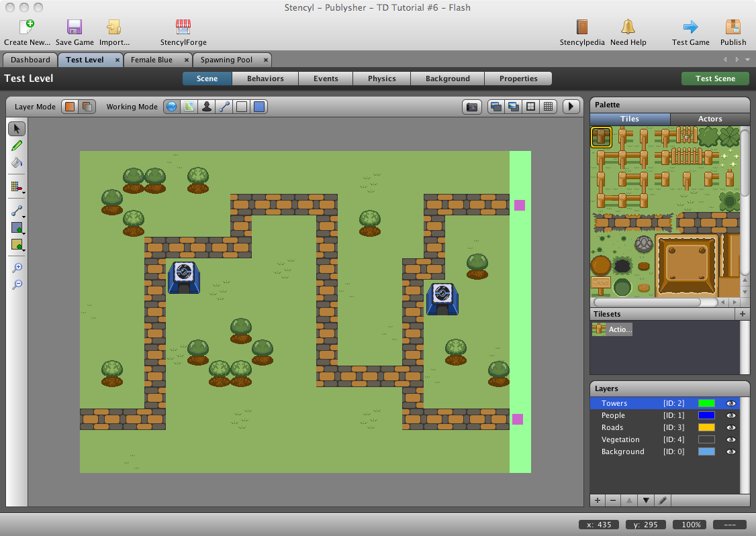Toggle visibility of the Background layer

click(731, 451)
